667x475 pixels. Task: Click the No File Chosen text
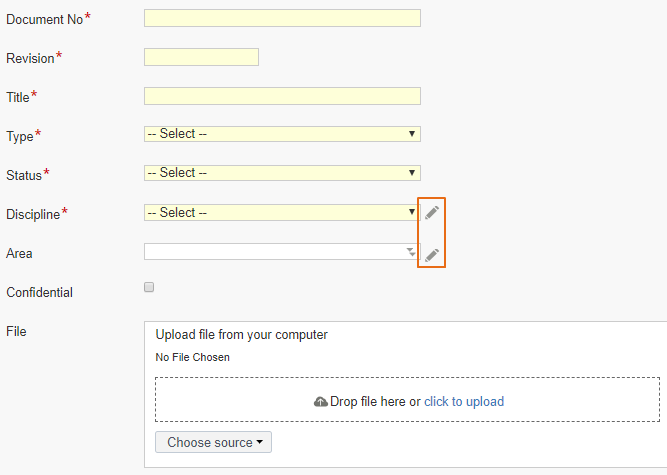tap(193, 357)
